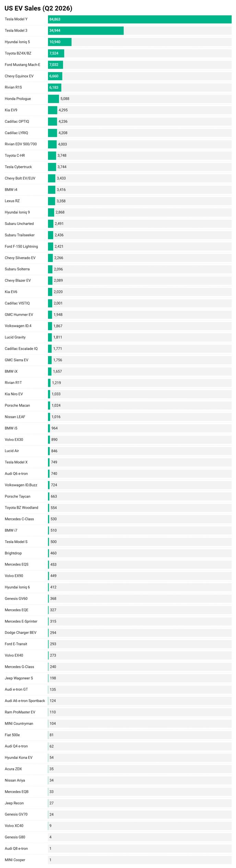Click the Volkswagen ID.Buzz label
This screenshot has width=236, height=868.
pyautogui.click(x=21, y=485)
